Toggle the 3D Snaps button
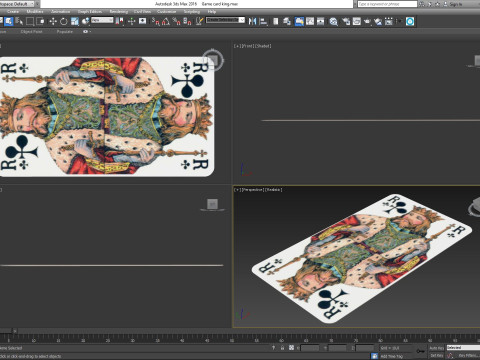Viewport: 480px width, 360px height. tap(156, 21)
